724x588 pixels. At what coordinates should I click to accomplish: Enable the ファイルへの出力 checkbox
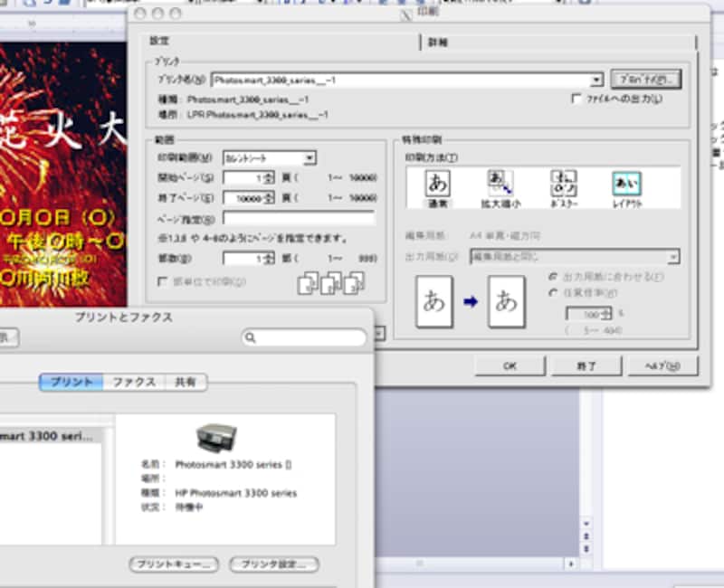576,99
